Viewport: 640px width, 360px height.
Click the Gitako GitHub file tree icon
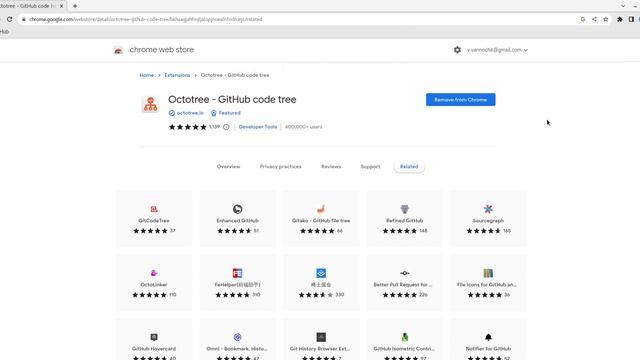[x=321, y=209]
